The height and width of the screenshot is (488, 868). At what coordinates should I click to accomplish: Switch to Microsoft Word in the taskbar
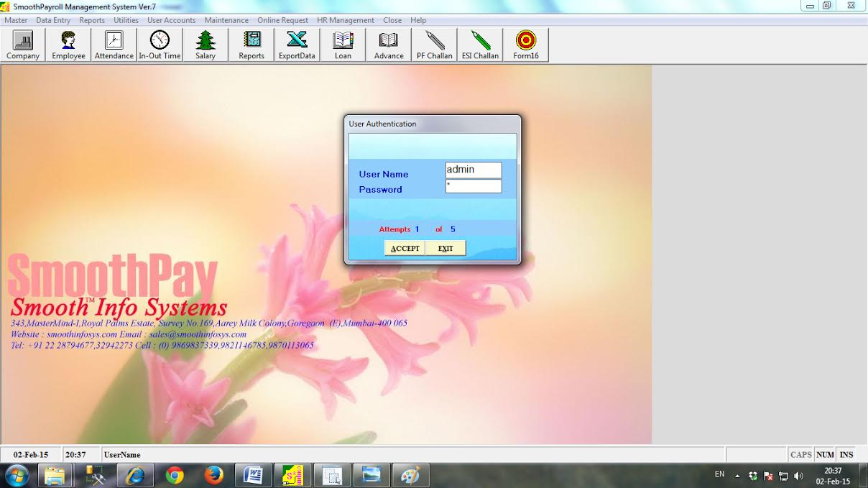tap(253, 475)
